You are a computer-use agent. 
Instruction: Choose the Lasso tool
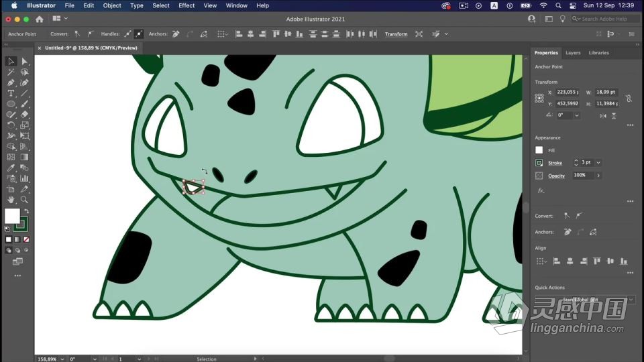(x=24, y=72)
